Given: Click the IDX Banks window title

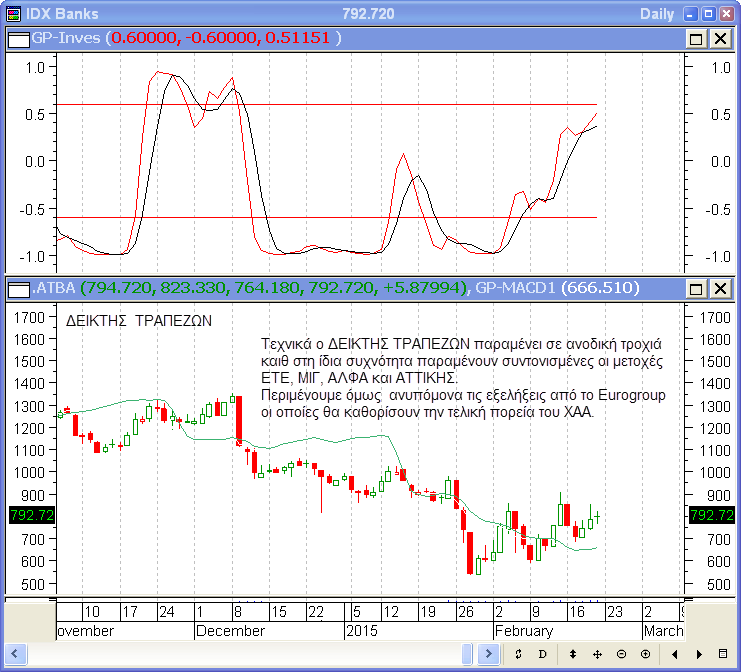Looking at the screenshot, I should tap(62, 14).
